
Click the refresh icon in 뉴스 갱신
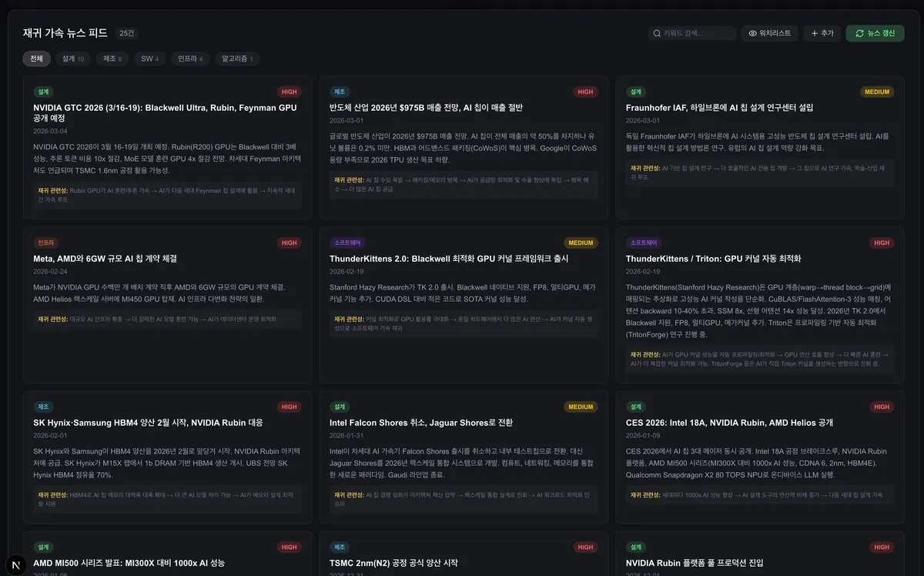[x=859, y=33]
